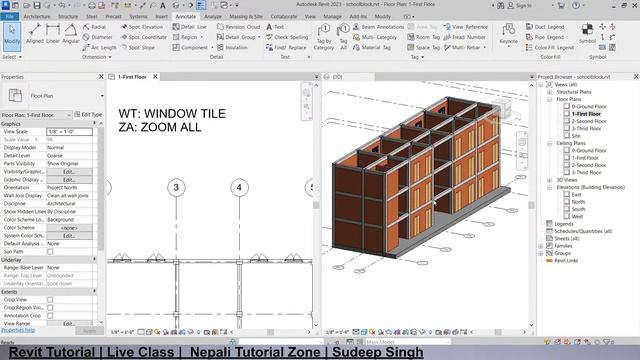Choose the Tread Number tool
The height and width of the screenshot is (360, 640).
click(x=464, y=37)
